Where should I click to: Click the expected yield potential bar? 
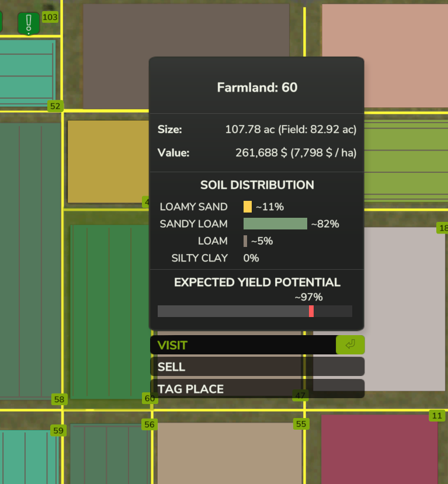pos(255,311)
